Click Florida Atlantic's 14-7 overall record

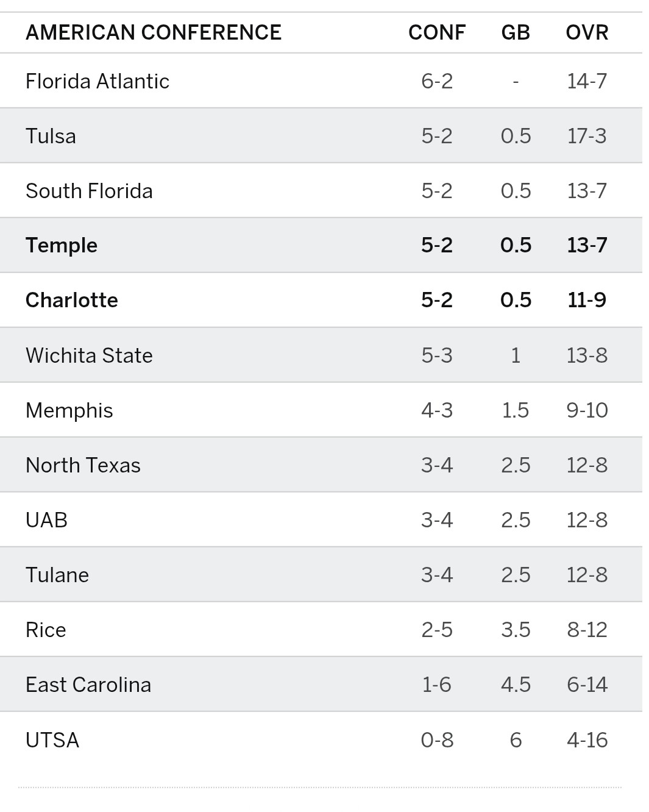(587, 81)
